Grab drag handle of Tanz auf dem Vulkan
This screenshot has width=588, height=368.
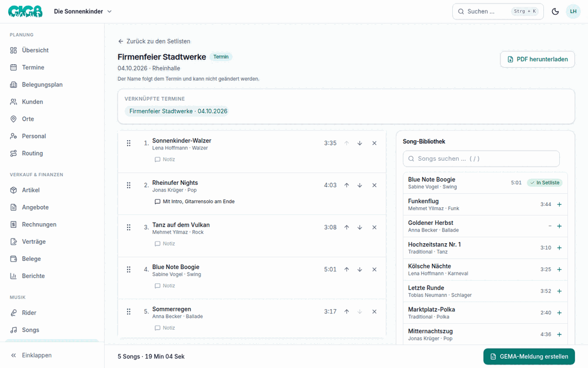pyautogui.click(x=129, y=227)
